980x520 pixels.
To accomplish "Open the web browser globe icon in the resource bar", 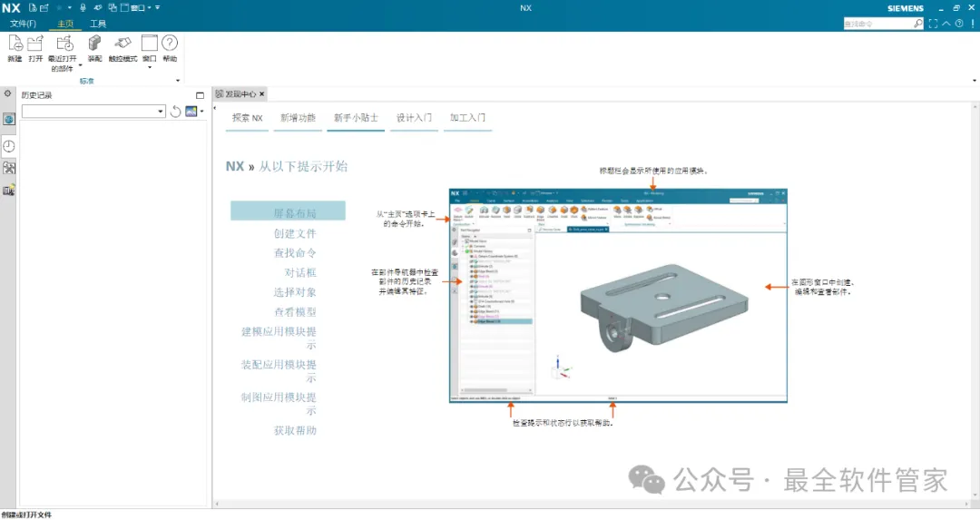I will point(9,120).
